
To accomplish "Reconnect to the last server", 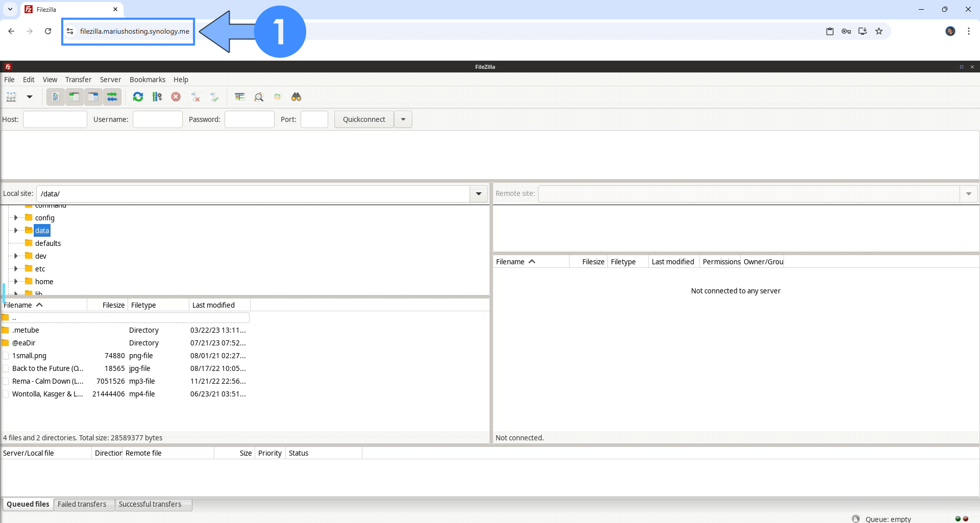I will [x=214, y=97].
